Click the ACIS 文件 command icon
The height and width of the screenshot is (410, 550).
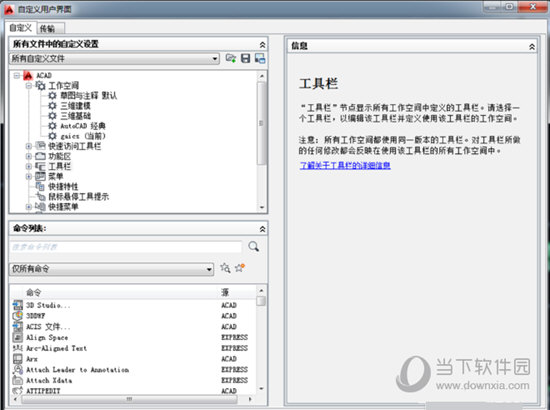coord(18,327)
